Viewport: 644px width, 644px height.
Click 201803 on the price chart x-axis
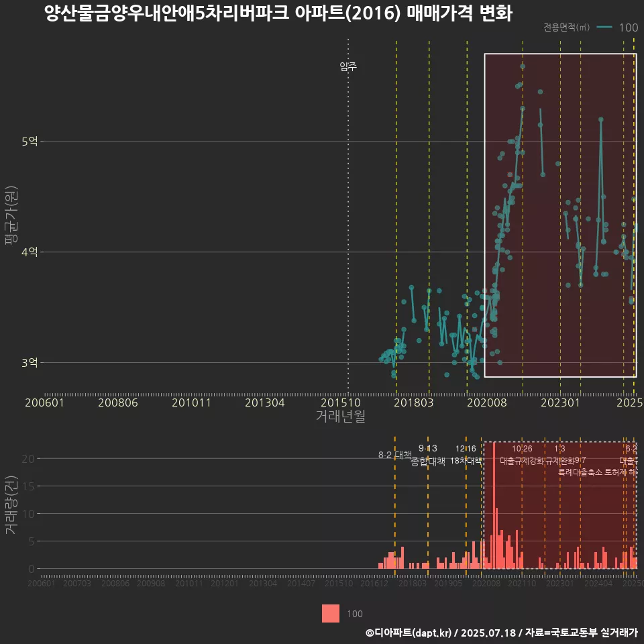414,402
